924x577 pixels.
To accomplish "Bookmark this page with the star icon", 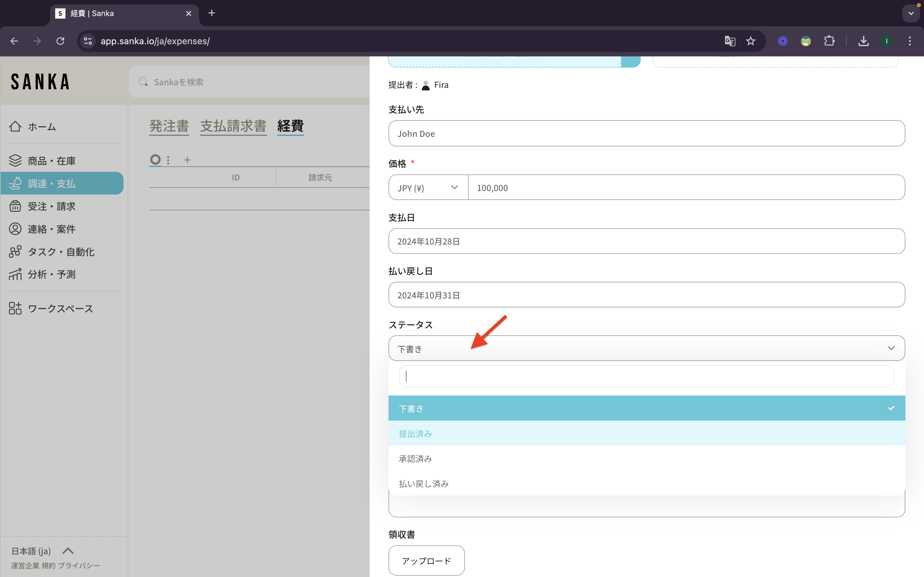I will click(x=751, y=41).
